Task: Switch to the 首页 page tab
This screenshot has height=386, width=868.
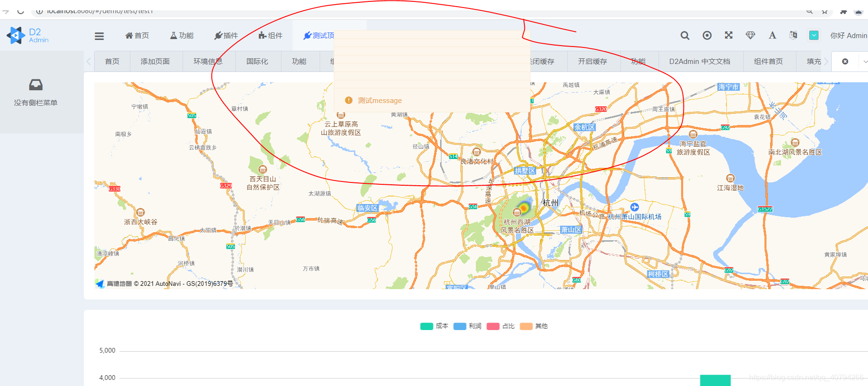Action: (x=112, y=62)
